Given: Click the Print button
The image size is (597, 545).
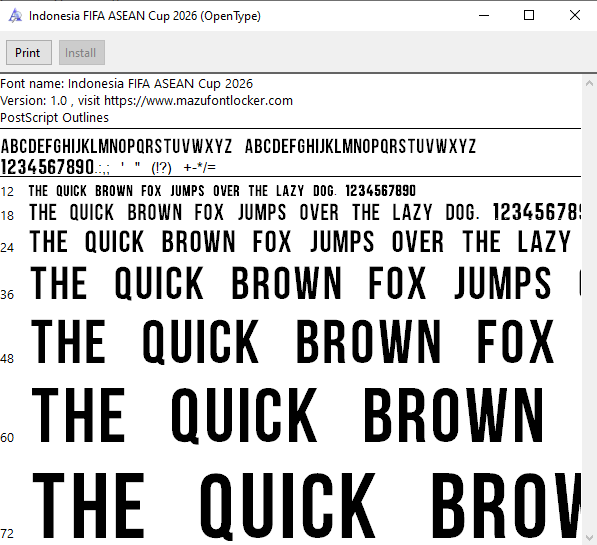Looking at the screenshot, I should pyautogui.click(x=29, y=53).
